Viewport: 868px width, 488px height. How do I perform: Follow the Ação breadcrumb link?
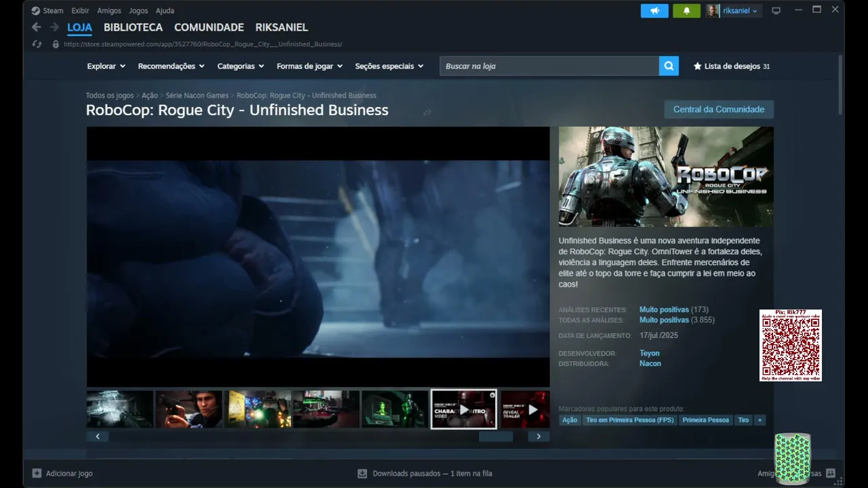click(x=150, y=96)
